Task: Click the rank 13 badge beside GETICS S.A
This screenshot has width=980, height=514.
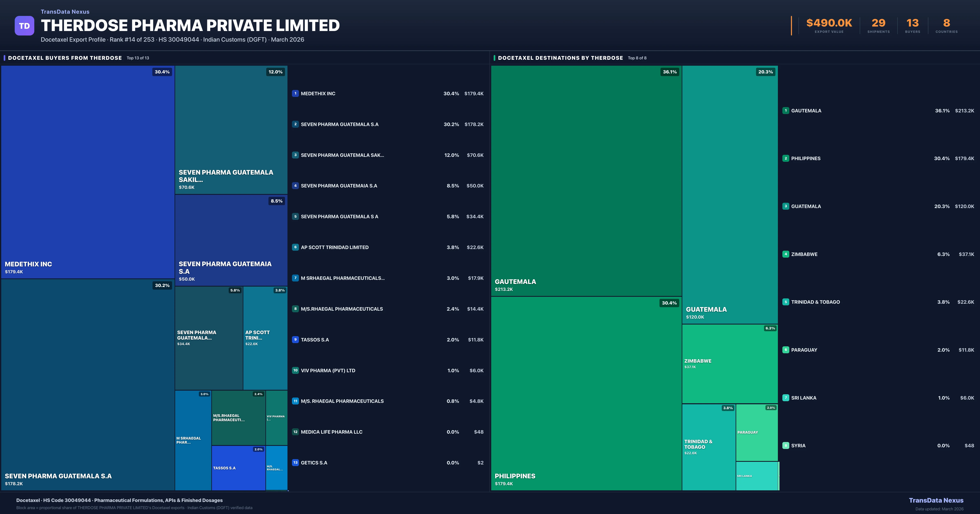Action: tap(295, 463)
